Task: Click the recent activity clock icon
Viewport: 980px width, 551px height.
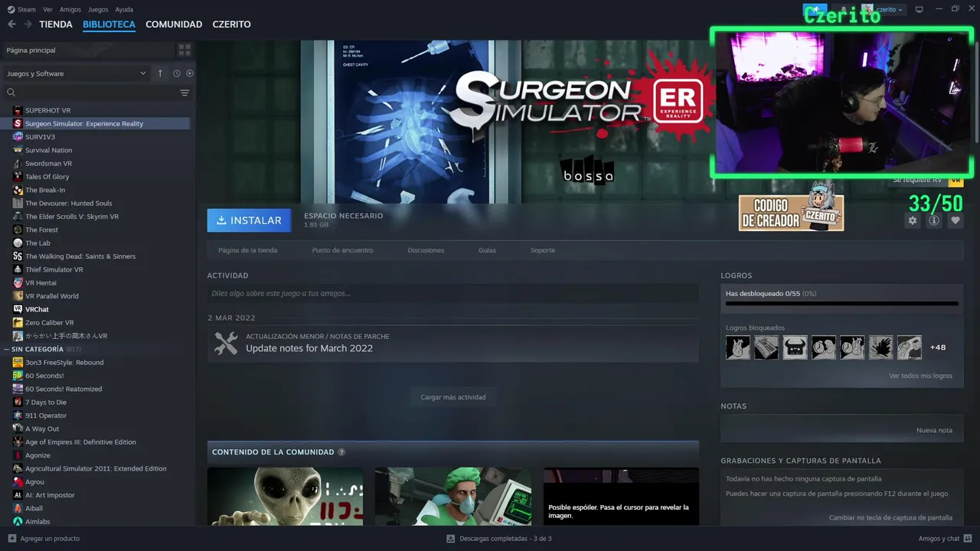Action: coord(176,73)
